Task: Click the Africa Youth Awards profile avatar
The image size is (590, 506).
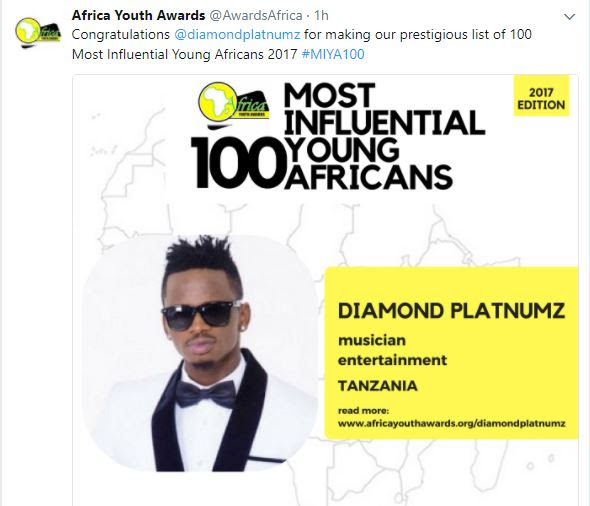Action: coord(38,33)
